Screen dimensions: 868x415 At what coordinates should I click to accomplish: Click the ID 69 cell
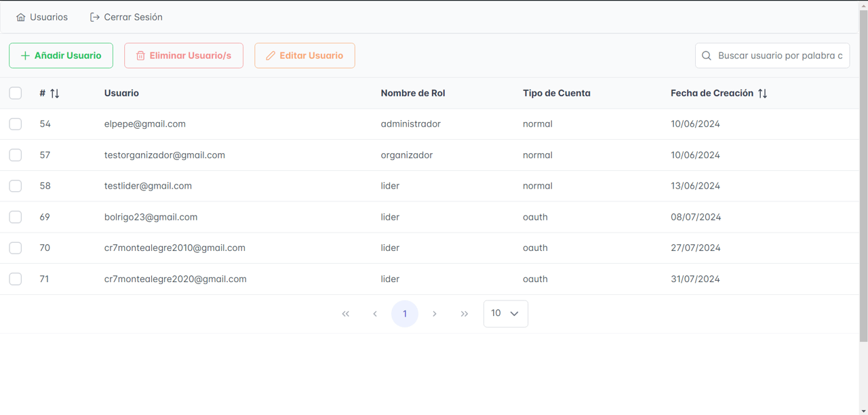point(45,217)
